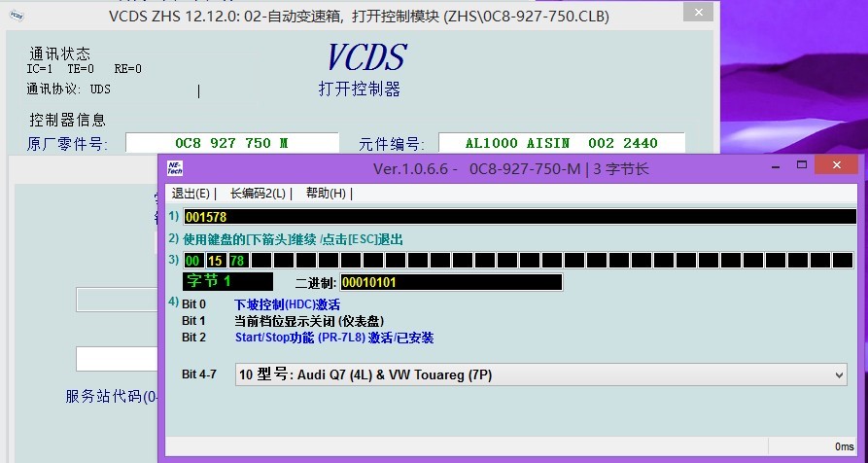
Task: Open the 长编码2(L) menu
Action: [258, 194]
